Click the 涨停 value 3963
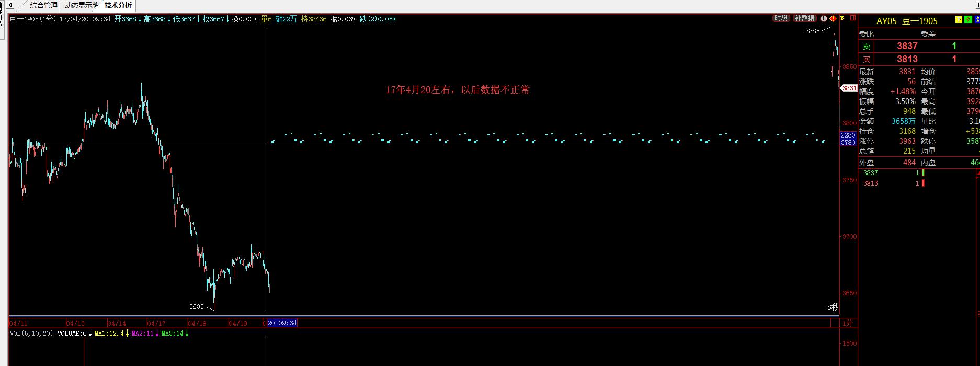980x366 pixels. click(x=907, y=141)
